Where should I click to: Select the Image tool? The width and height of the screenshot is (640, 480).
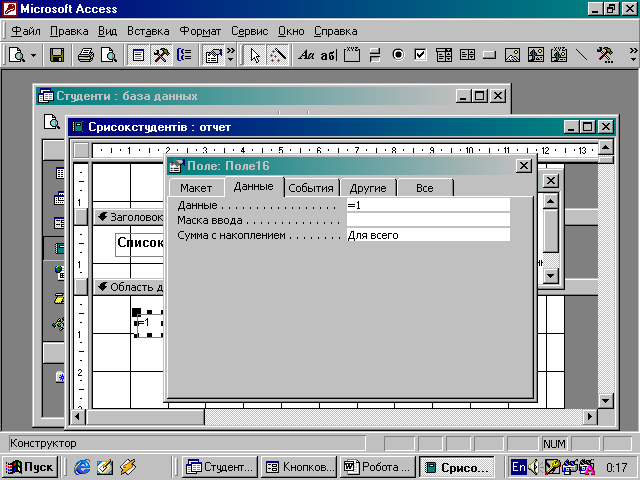point(512,55)
